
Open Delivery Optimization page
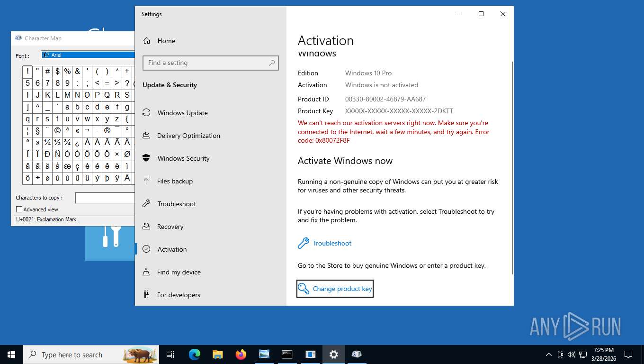[x=188, y=136]
